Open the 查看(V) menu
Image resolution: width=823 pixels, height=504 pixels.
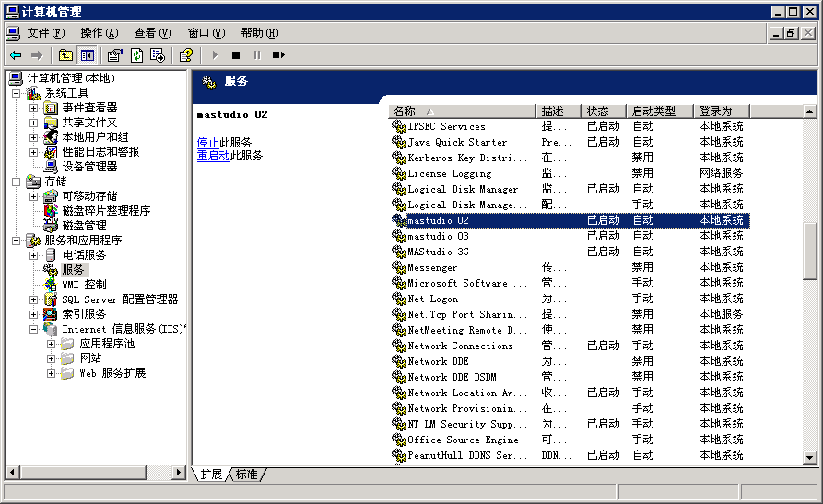click(152, 33)
